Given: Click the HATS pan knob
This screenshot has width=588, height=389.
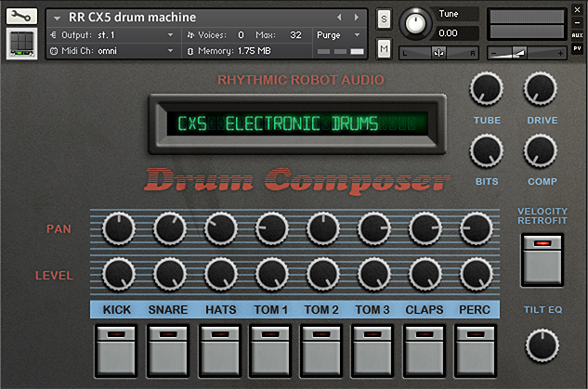Looking at the screenshot, I should [221, 228].
